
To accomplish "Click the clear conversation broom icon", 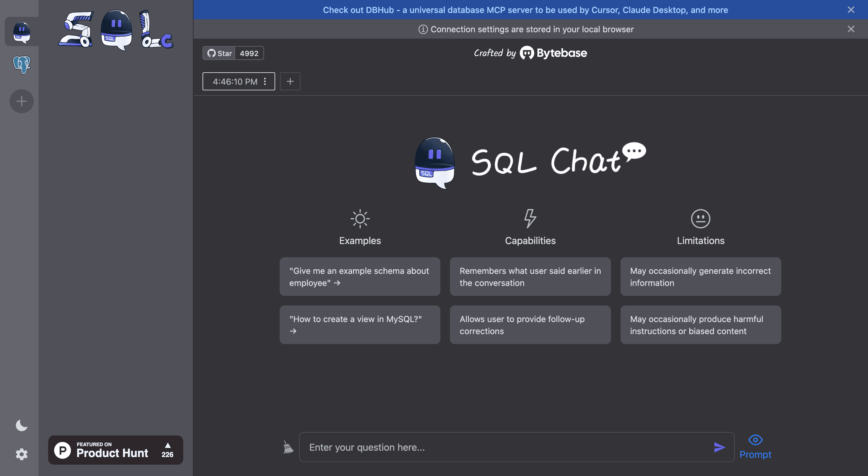I will (x=288, y=447).
